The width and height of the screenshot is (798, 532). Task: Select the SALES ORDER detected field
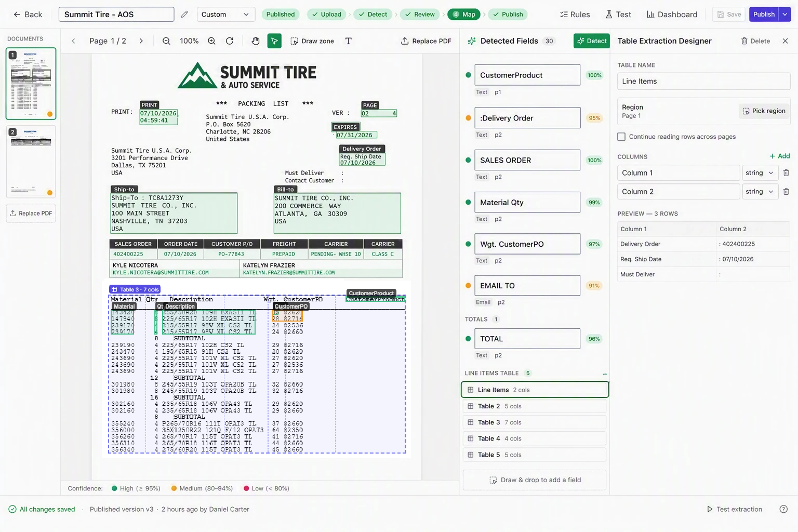[x=527, y=160]
